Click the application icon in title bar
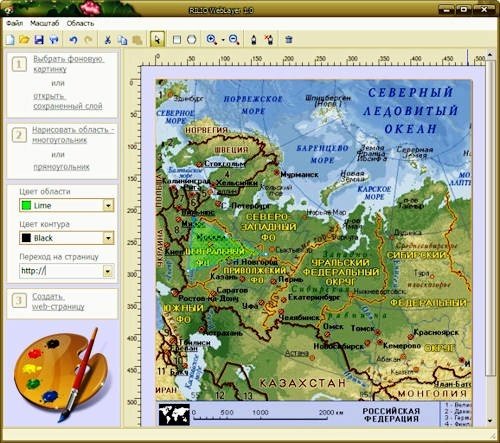 pyautogui.click(x=8, y=10)
